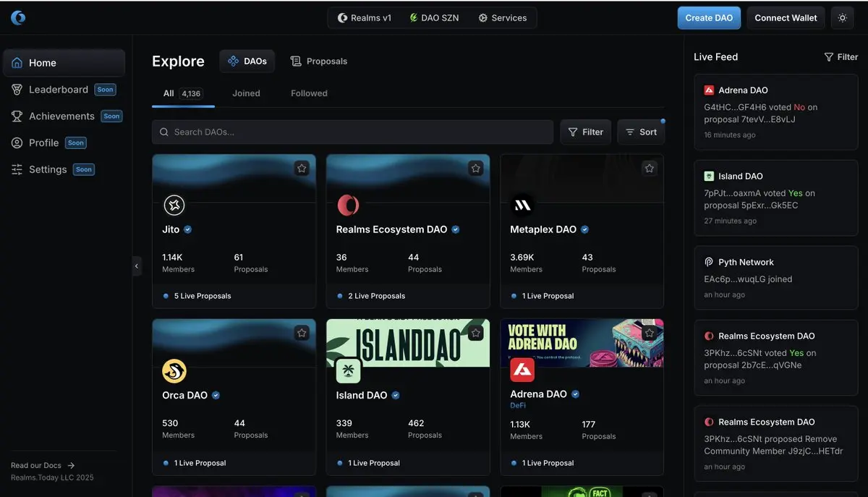
Task: Click the Realms logo in top-left corner
Action: pos(18,17)
